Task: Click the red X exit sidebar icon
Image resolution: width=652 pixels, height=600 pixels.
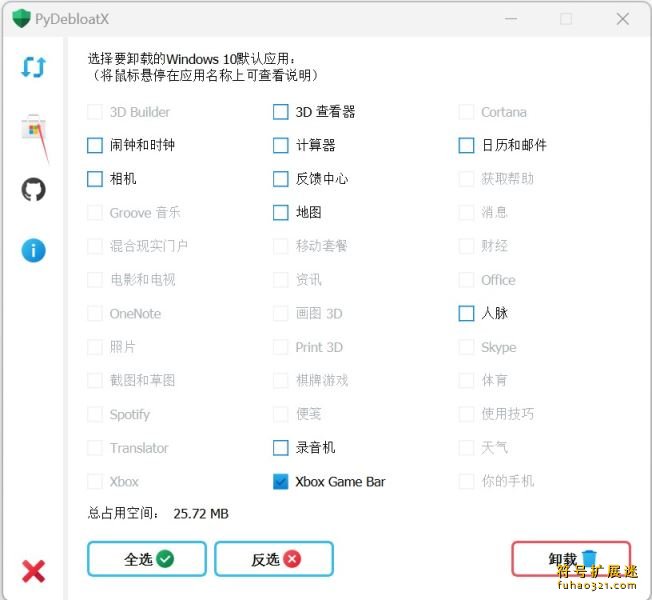Action: point(33,571)
